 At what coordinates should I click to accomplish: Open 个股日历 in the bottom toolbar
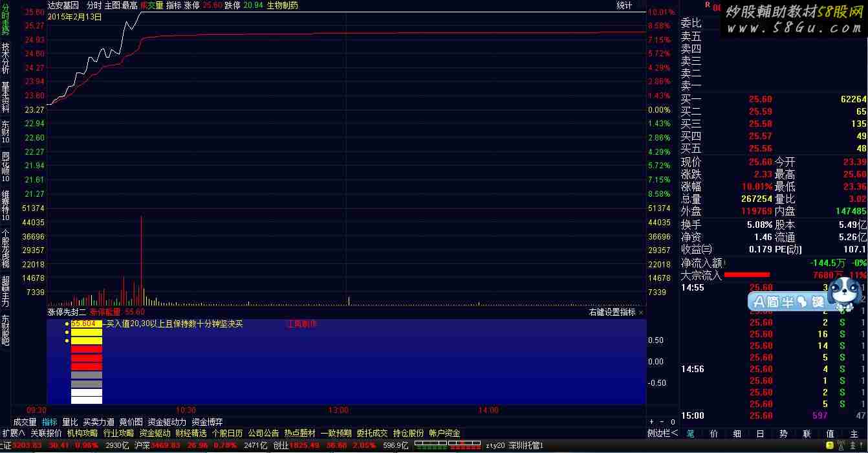tap(228, 433)
